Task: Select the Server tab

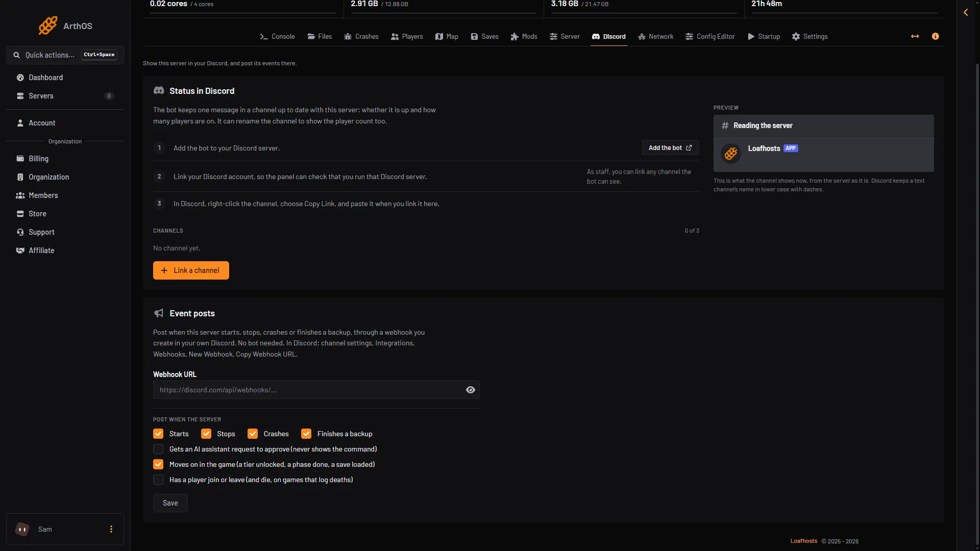Action: point(565,36)
